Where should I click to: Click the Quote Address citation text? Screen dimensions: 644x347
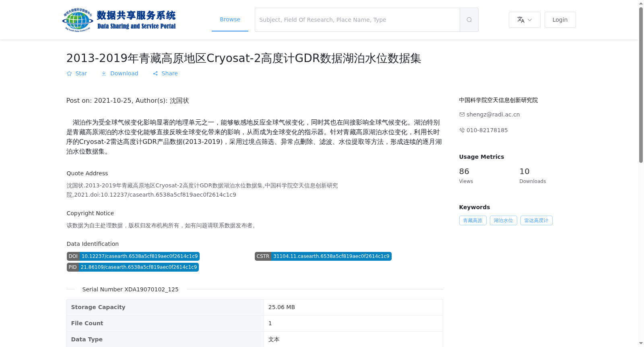[x=202, y=190]
